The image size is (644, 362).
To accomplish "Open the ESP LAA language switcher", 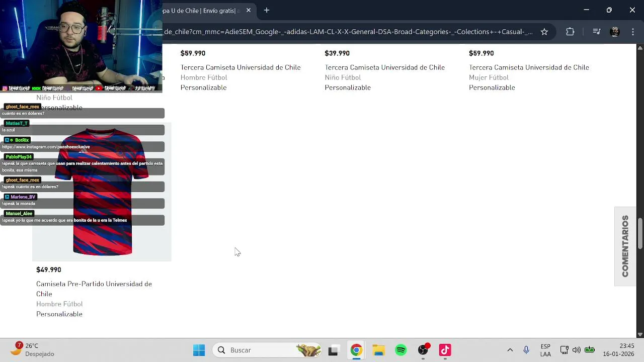I will click(545, 350).
